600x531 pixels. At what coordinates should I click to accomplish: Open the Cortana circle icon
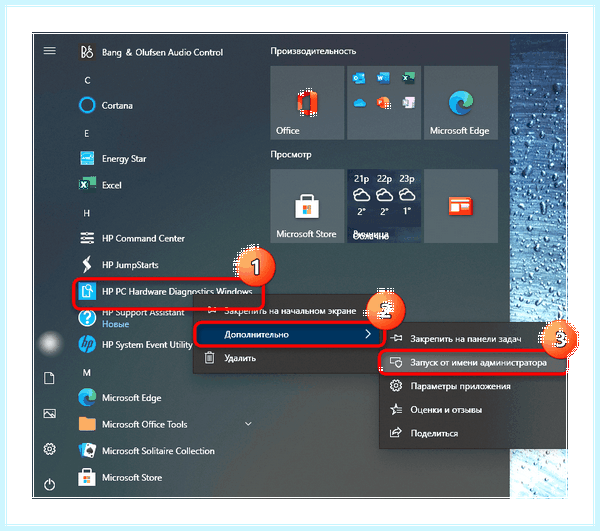tap(87, 105)
